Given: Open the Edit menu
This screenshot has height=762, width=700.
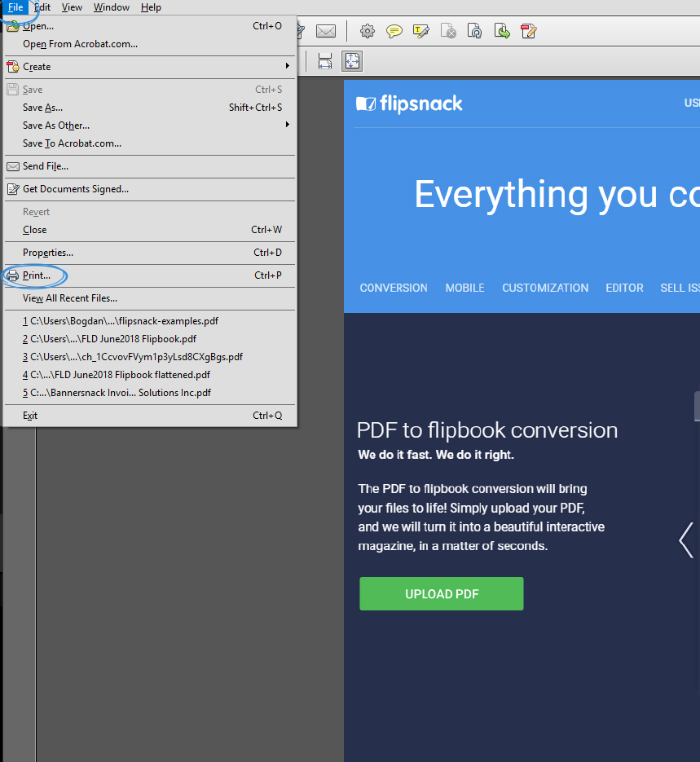Looking at the screenshot, I should pyautogui.click(x=42, y=7).
